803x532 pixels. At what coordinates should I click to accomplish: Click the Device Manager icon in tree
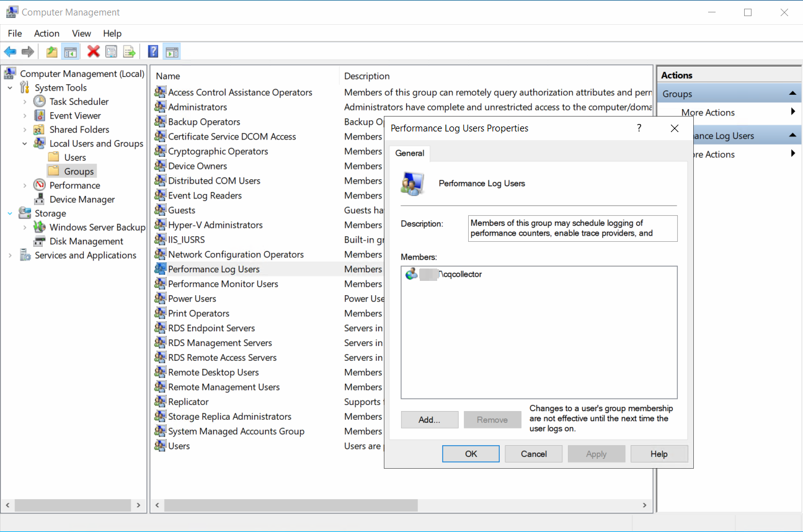pyautogui.click(x=40, y=199)
